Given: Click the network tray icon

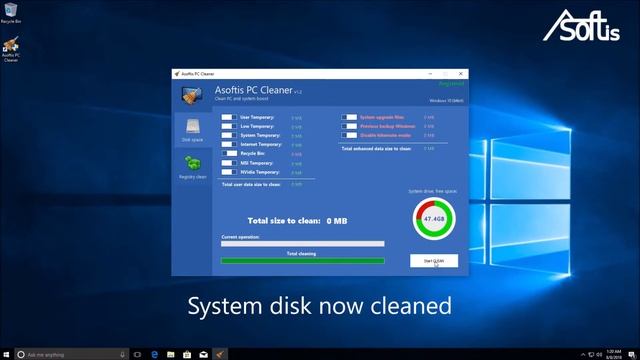Looking at the screenshot, I should click(591, 354).
